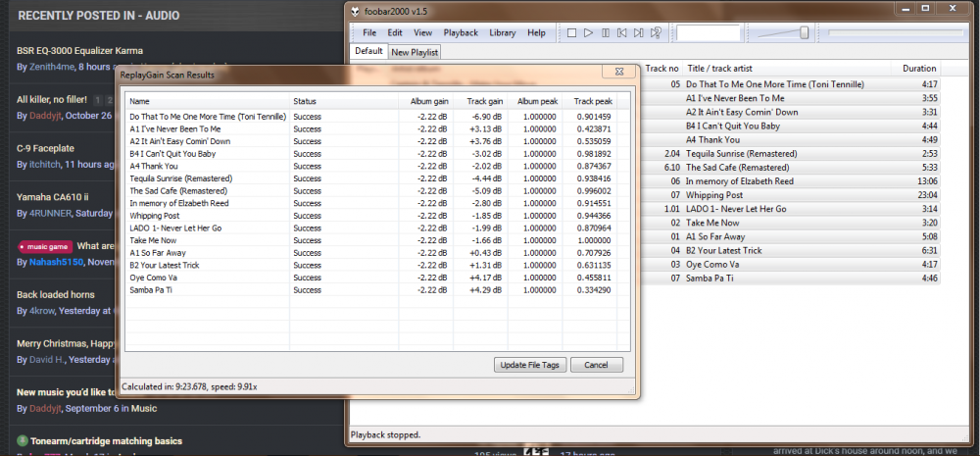Click the Duration column header in the playlist

[x=919, y=69]
